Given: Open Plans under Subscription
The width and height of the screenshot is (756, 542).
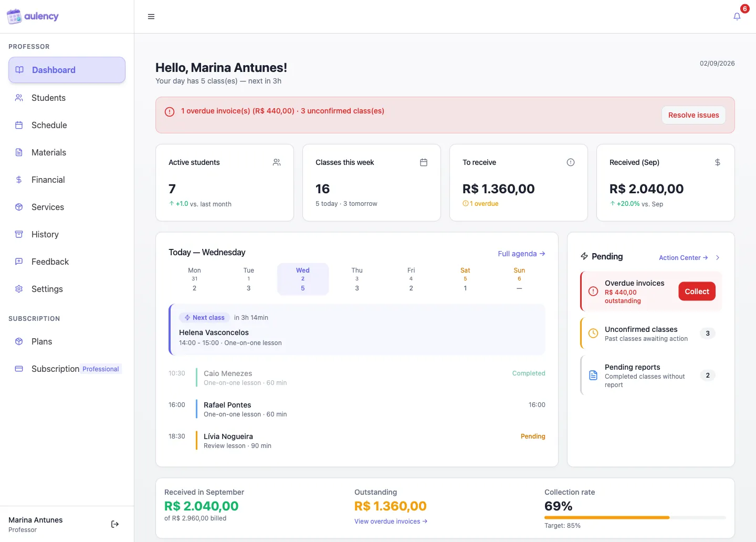Looking at the screenshot, I should (67, 341).
